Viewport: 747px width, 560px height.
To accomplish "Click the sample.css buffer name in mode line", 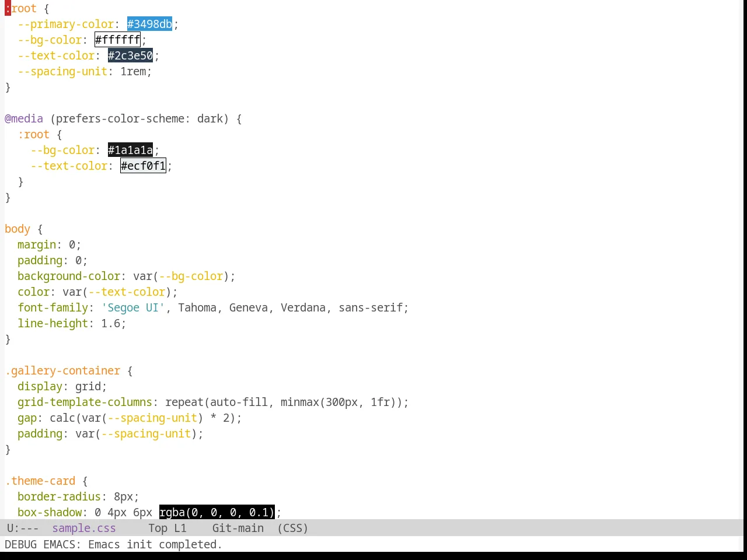I will point(84,528).
